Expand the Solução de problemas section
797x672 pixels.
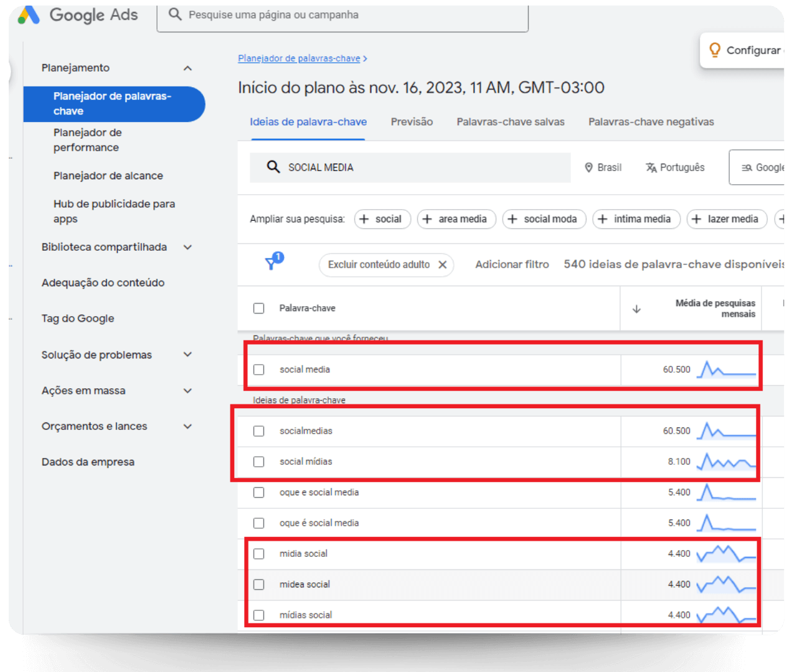click(x=187, y=355)
